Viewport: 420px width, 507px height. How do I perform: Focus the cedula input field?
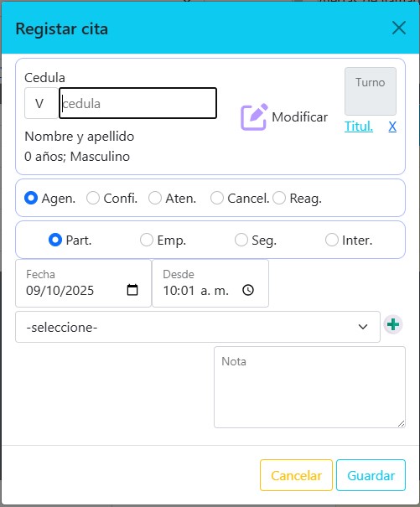pyautogui.click(x=137, y=103)
